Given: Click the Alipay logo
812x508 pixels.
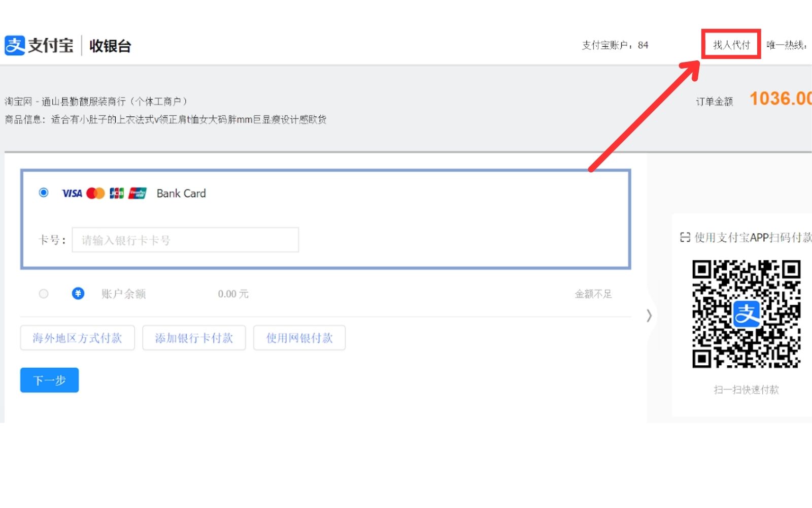Looking at the screenshot, I should 39,46.
